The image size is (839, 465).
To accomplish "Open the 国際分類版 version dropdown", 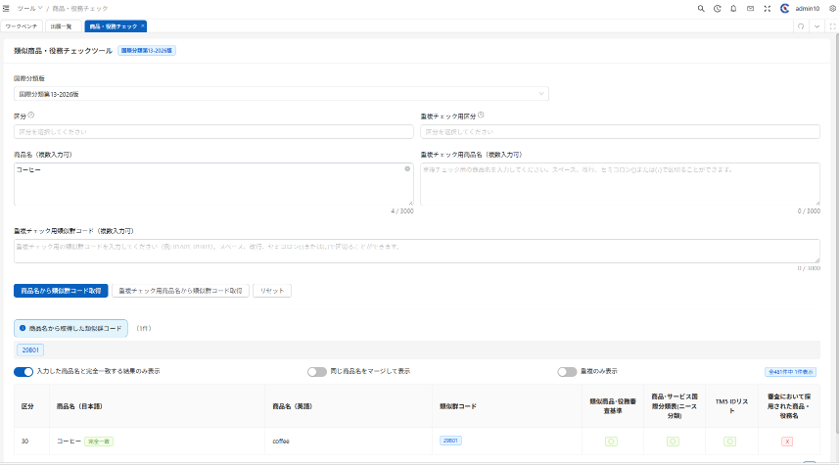I will [281, 94].
